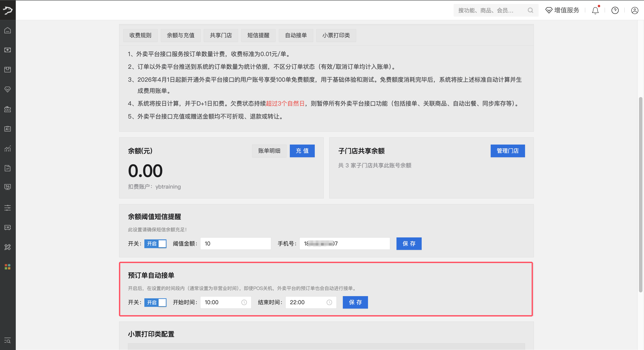Switch to the 收费规则 tab
Image resolution: width=644 pixels, height=350 pixels.
[140, 35]
